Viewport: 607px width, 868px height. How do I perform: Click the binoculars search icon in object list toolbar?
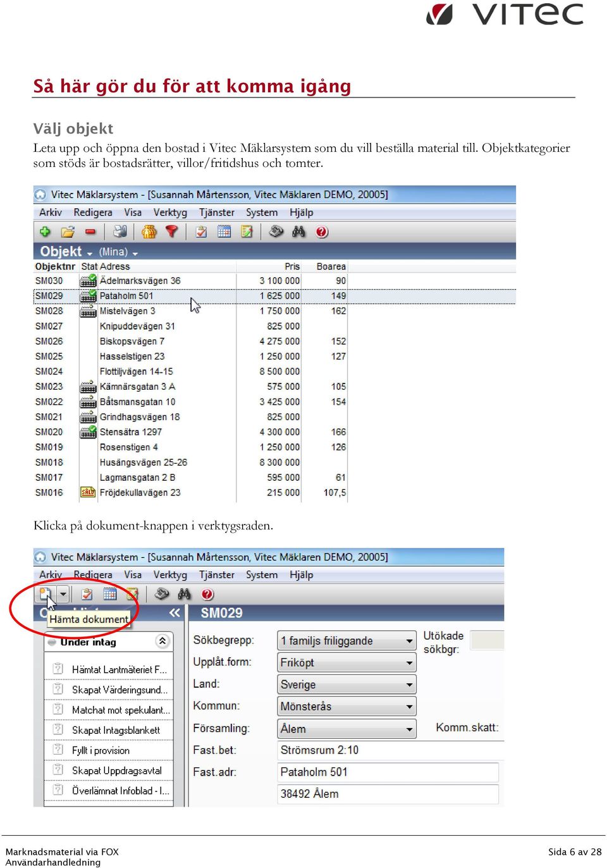click(299, 232)
